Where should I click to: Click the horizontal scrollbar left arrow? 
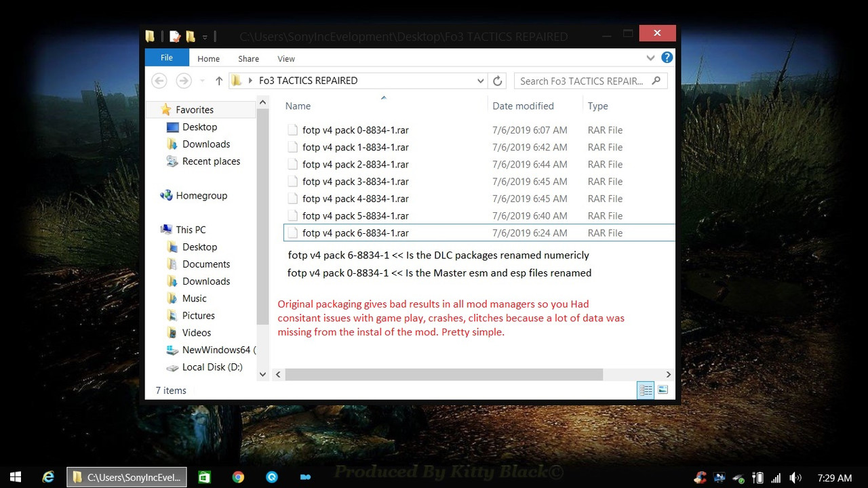tap(278, 374)
